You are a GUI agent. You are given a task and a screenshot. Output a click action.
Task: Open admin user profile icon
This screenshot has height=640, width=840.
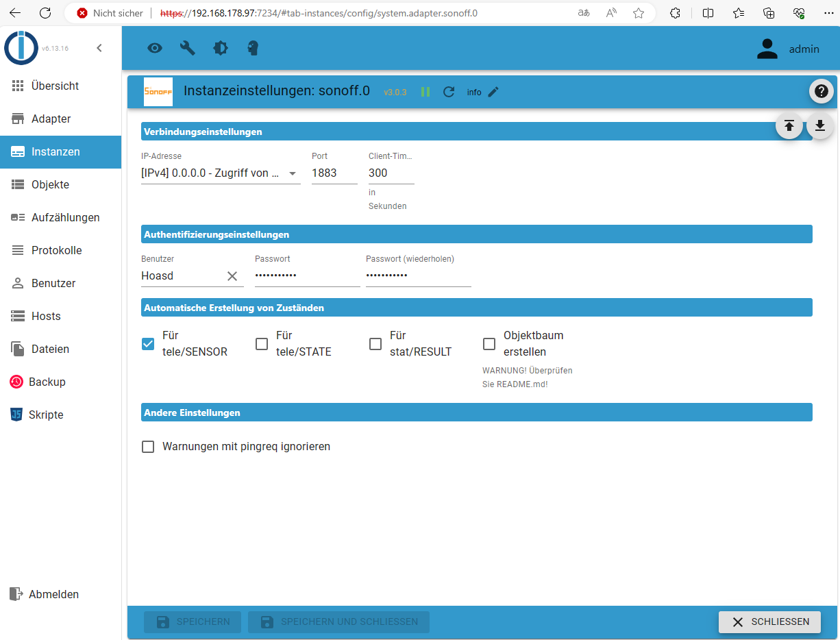(767, 49)
